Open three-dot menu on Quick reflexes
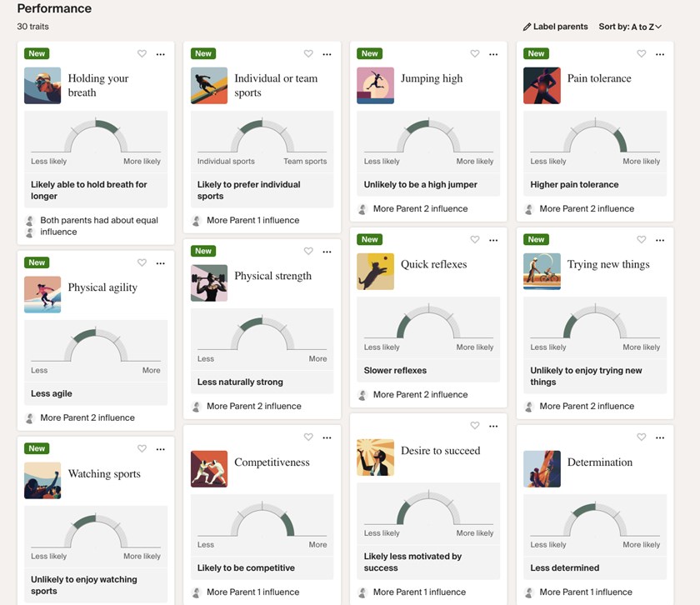Viewport: 700px width, 605px height. (x=493, y=240)
